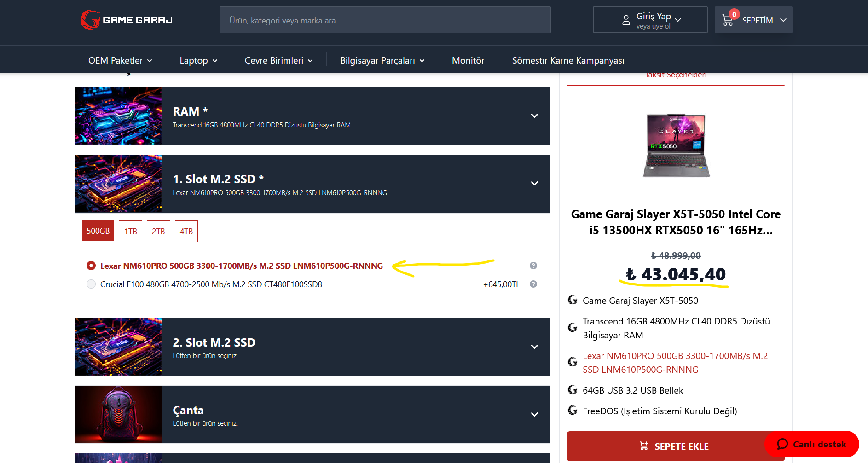Click the Slayer laptop product thumbnail

pos(676,145)
